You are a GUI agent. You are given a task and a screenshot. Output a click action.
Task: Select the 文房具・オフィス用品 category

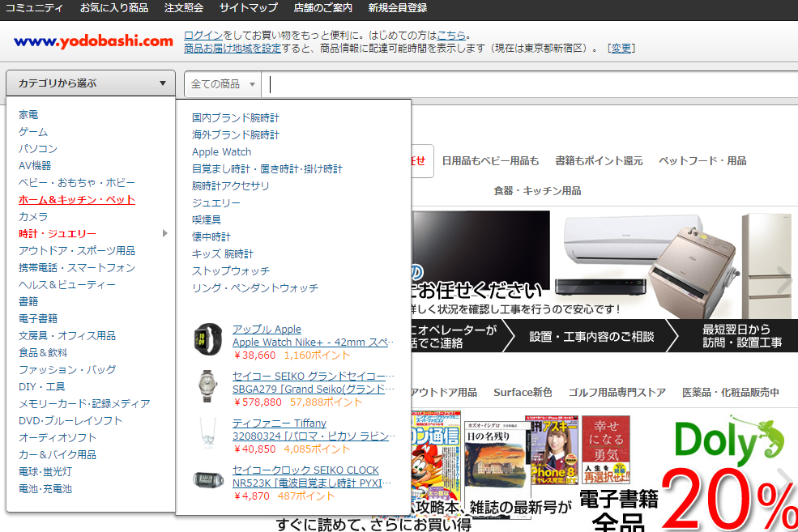(x=67, y=336)
